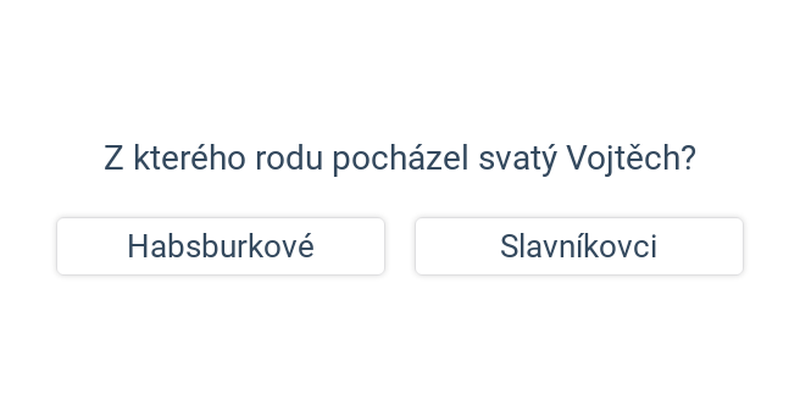Pick the right answer button Slavníkovci
Screen dimensions: 800x400
[x=579, y=246]
